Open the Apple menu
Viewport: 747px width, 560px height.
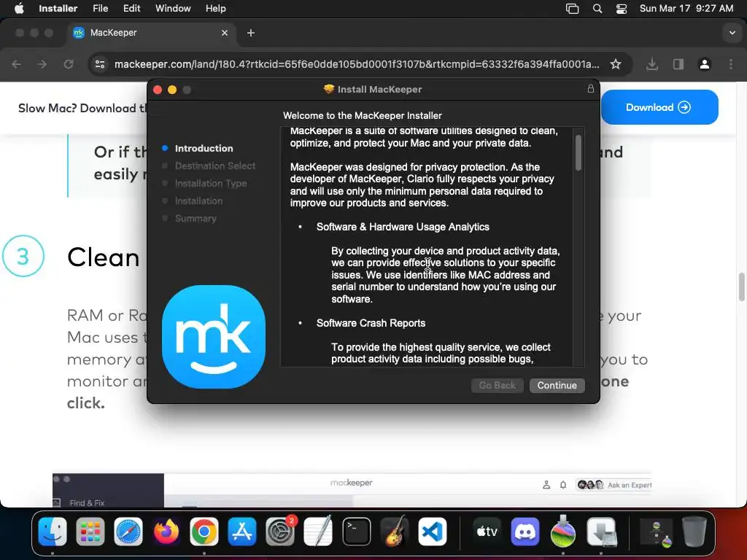19,9
